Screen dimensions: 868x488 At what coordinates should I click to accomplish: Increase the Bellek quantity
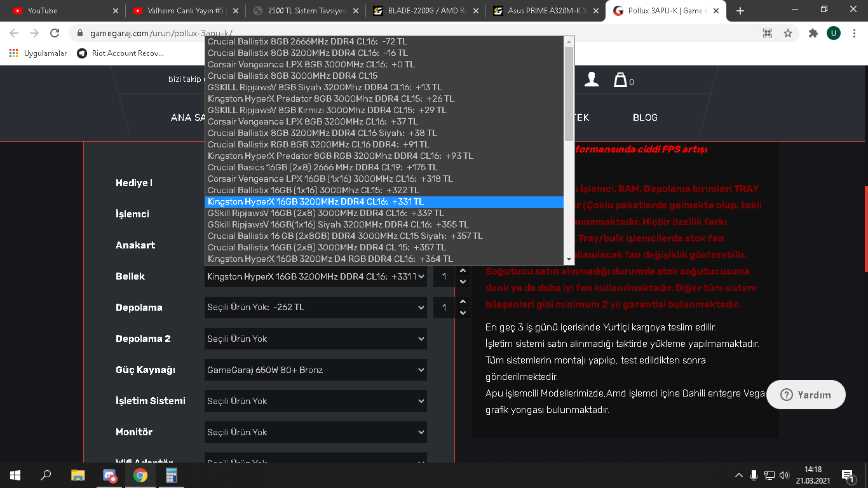tap(463, 271)
